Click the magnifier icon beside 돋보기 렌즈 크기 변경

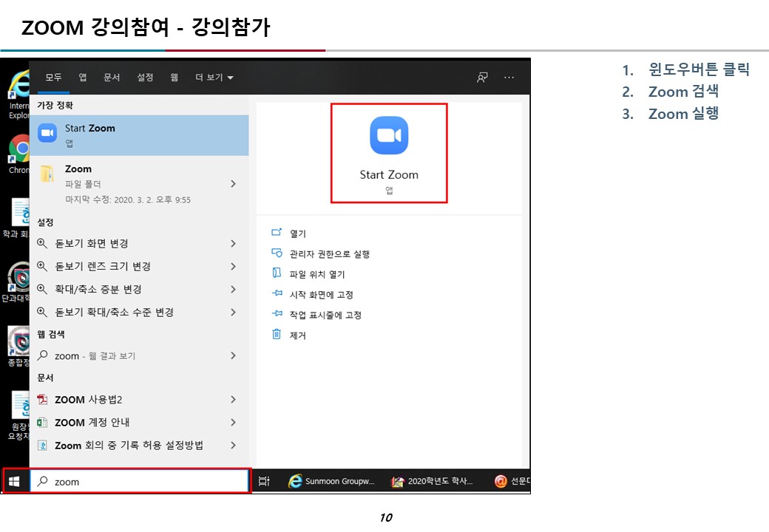tap(43, 267)
